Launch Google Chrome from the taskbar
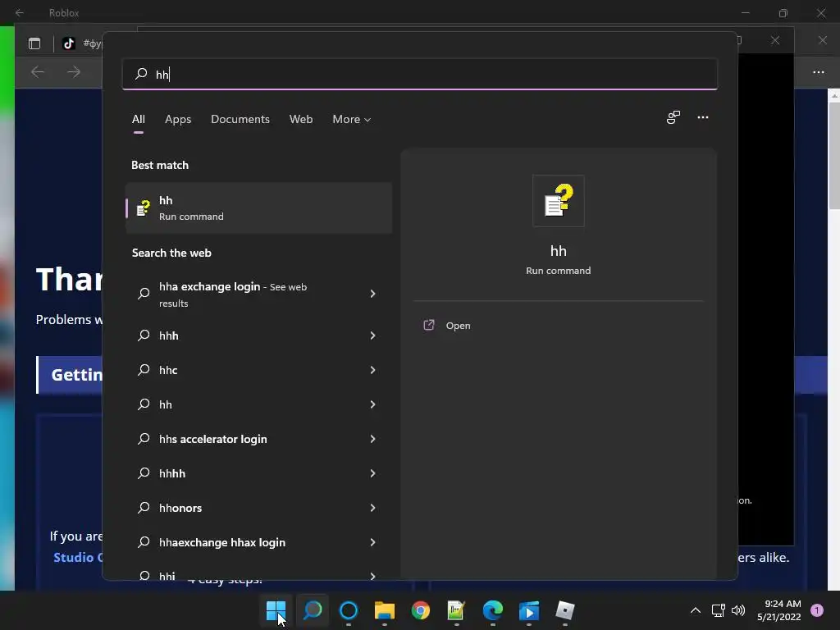 pyautogui.click(x=421, y=610)
